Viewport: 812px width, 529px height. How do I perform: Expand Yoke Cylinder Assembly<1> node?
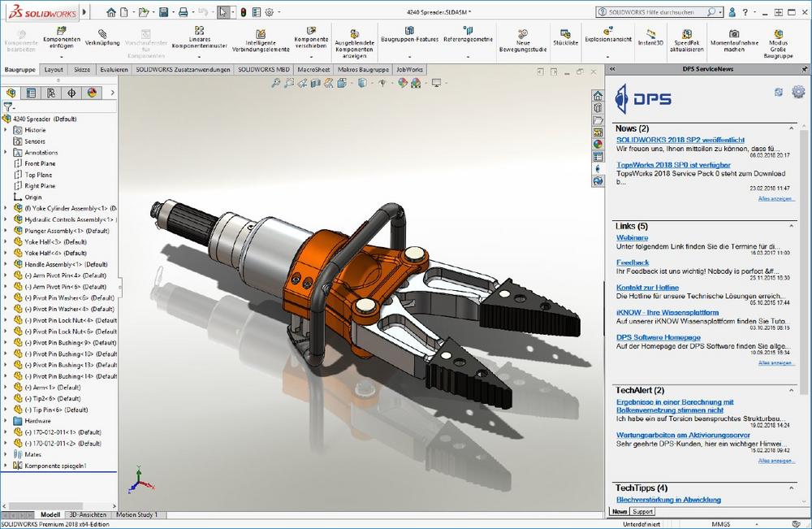[x=6, y=208]
